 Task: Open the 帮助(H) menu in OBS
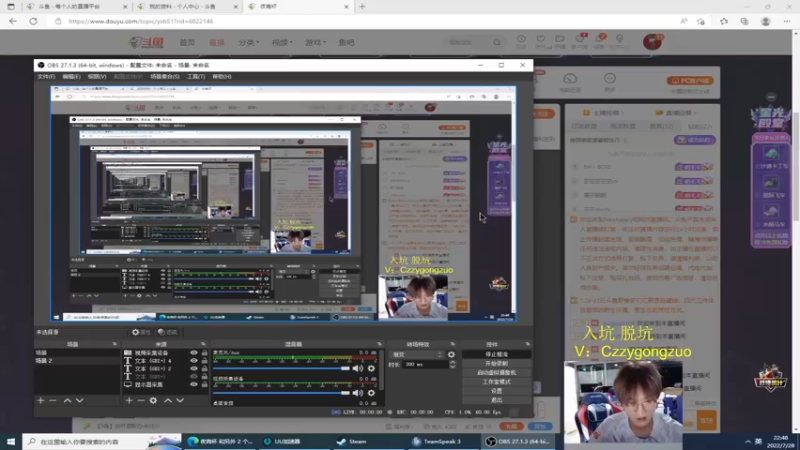[222, 77]
